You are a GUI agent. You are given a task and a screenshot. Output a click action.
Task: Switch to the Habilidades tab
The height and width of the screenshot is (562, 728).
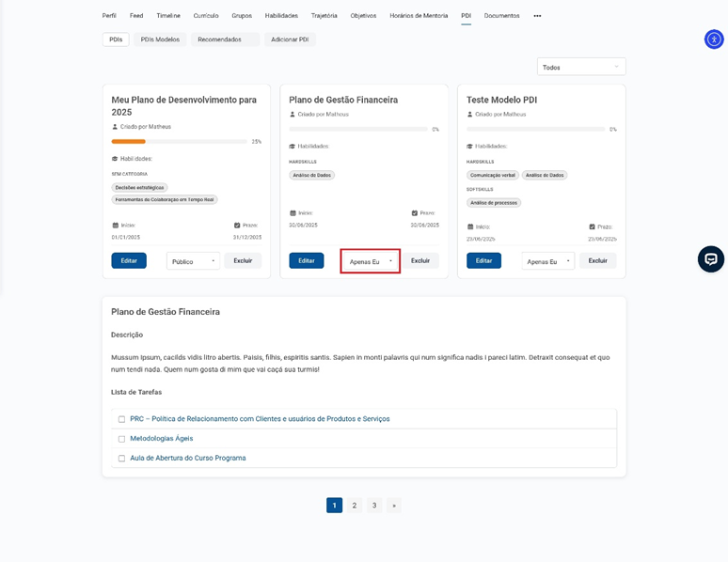click(x=281, y=16)
